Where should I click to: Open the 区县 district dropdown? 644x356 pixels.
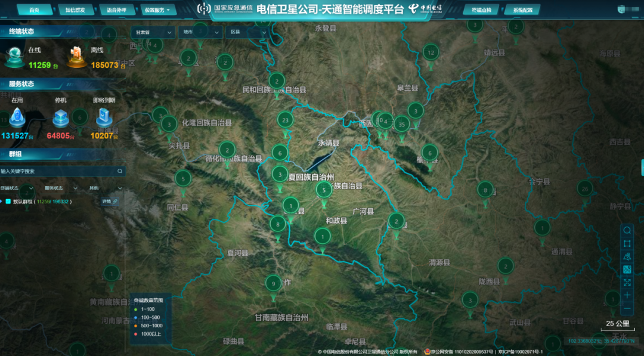(247, 32)
